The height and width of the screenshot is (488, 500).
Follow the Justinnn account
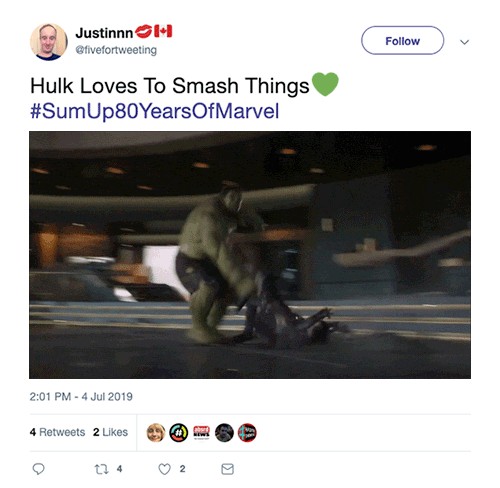tap(402, 41)
